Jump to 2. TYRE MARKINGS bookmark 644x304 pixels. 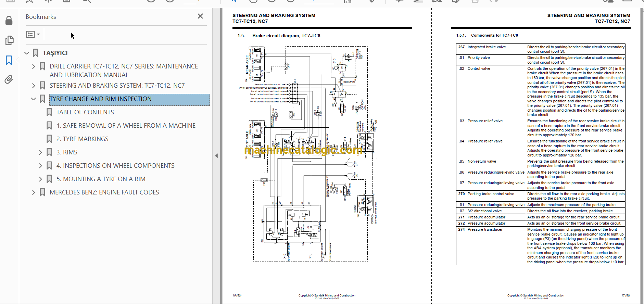click(x=83, y=139)
